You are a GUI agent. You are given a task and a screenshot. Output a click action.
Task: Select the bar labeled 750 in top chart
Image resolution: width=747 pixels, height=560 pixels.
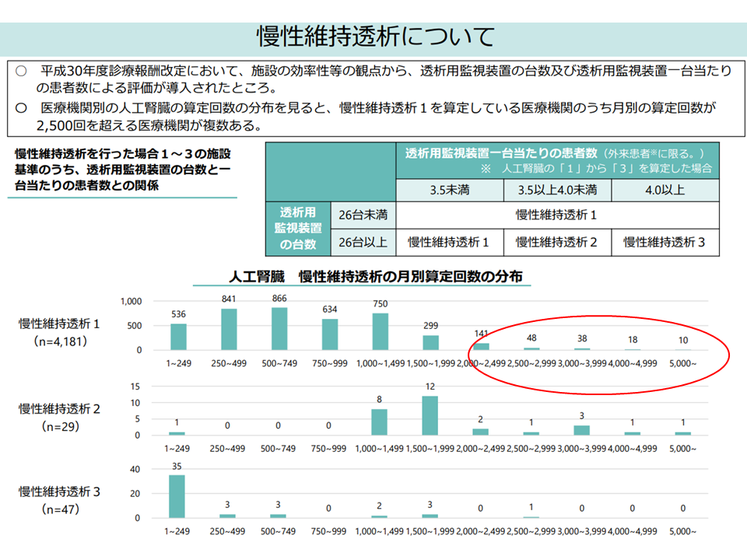tap(380, 332)
